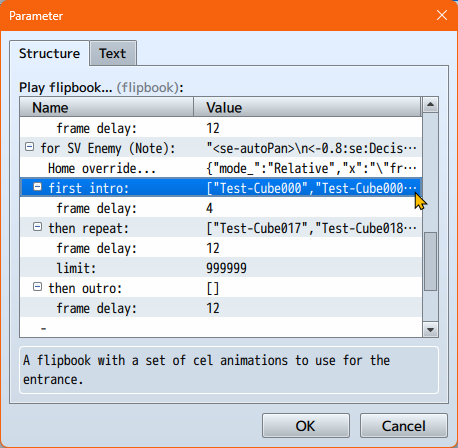Confirm with the OK button
The height and width of the screenshot is (448, 458).
point(305,426)
